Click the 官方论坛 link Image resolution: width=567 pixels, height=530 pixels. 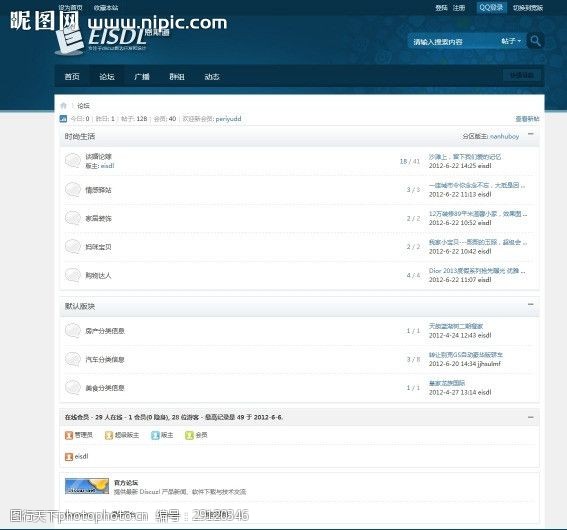click(126, 482)
